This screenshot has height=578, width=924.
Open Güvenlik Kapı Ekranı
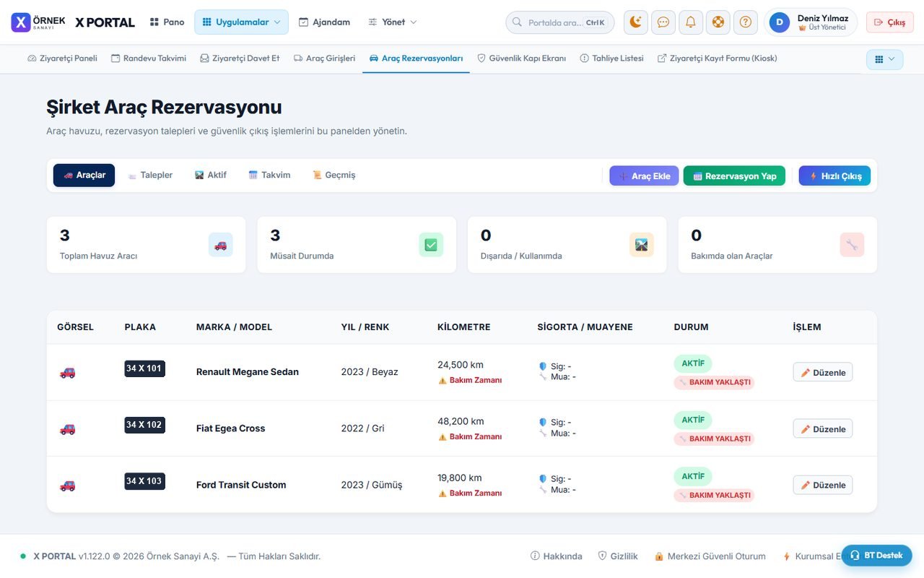[x=521, y=59]
